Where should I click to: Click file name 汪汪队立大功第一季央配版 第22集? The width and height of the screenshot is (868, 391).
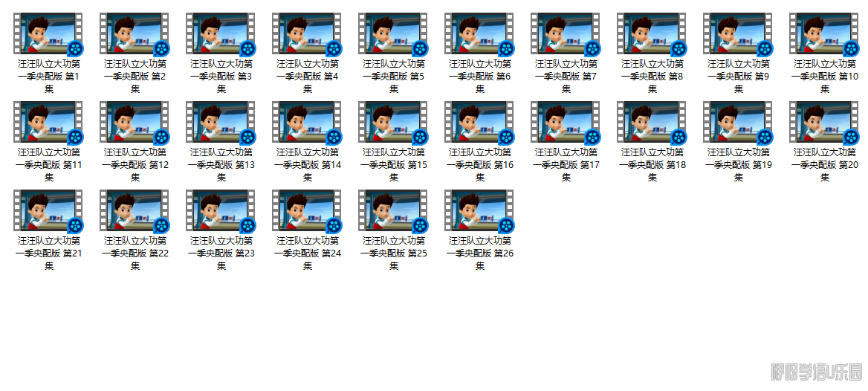tap(135, 253)
